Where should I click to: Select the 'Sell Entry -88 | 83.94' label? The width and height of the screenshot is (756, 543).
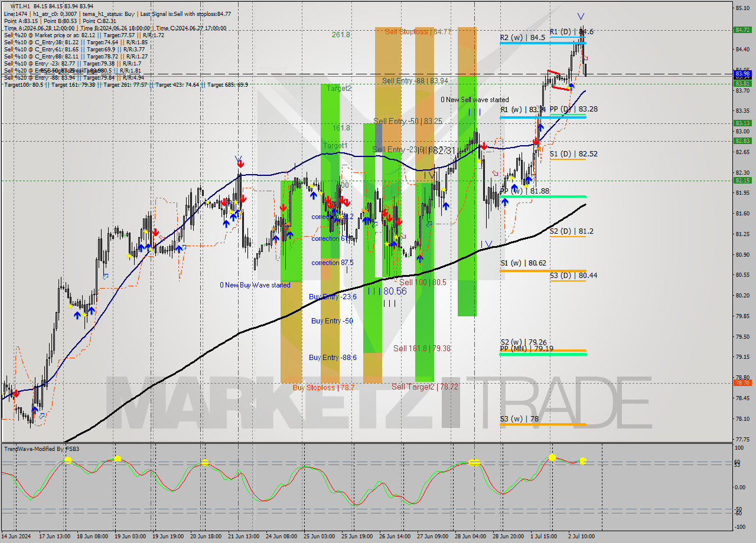(415, 81)
